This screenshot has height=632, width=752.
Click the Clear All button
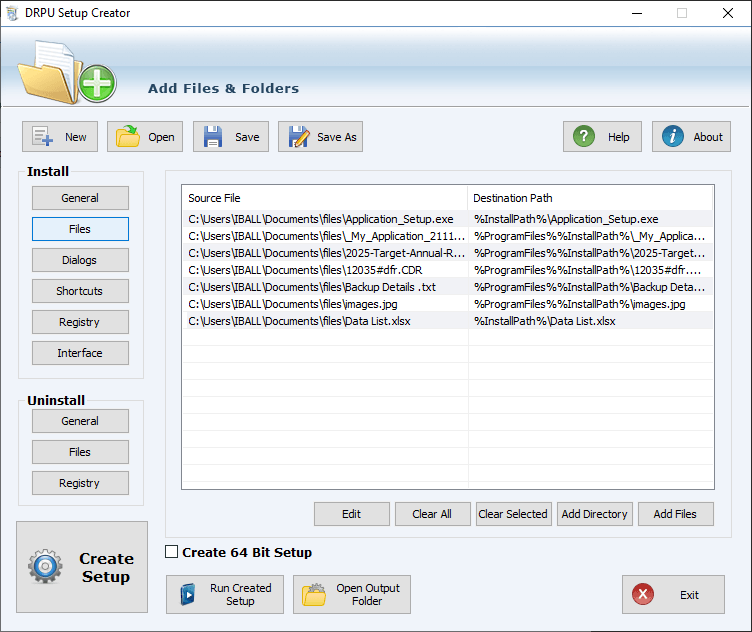pos(432,514)
